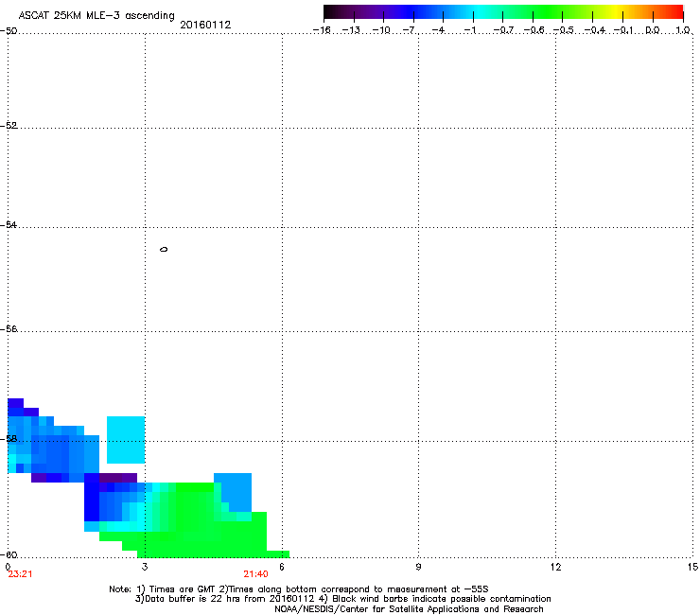Click the -50 latitude axis label
This screenshot has height=615, width=700.
click(x=9, y=31)
